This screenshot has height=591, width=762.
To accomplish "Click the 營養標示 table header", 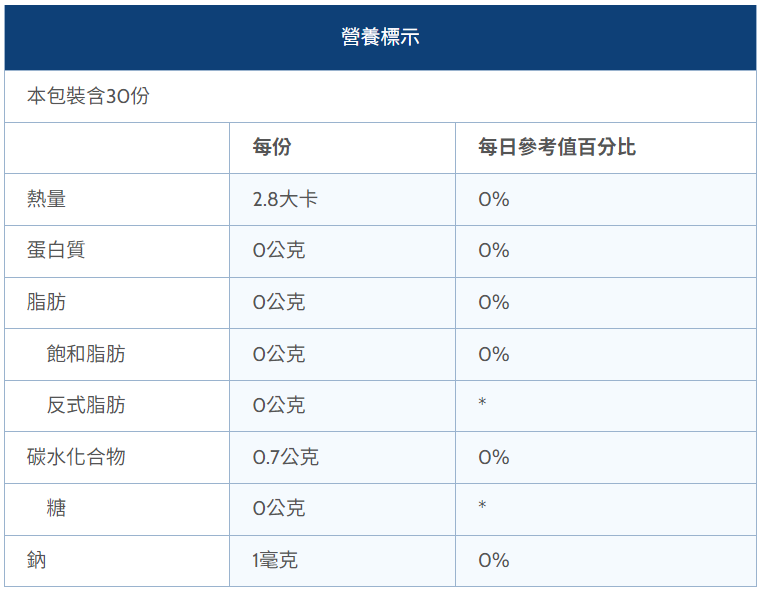I will point(380,37).
